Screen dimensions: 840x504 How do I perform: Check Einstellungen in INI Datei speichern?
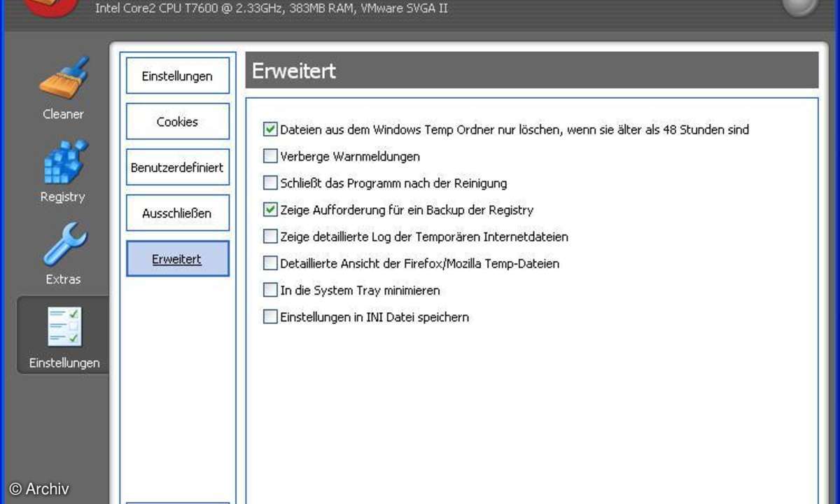[270, 316]
